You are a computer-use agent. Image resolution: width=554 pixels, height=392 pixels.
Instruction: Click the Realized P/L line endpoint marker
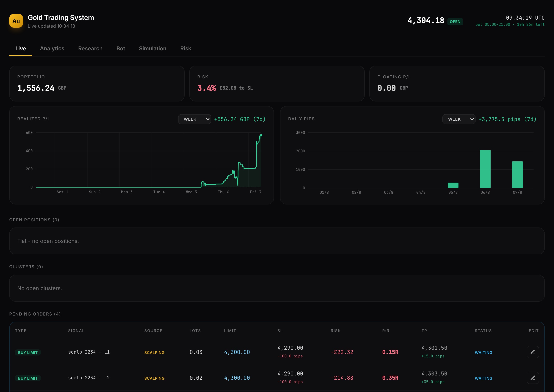pyautogui.click(x=261, y=135)
